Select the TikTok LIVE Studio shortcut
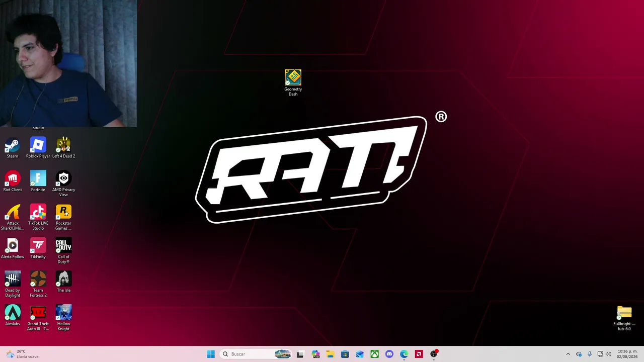The width and height of the screenshot is (644, 362). [x=38, y=218]
